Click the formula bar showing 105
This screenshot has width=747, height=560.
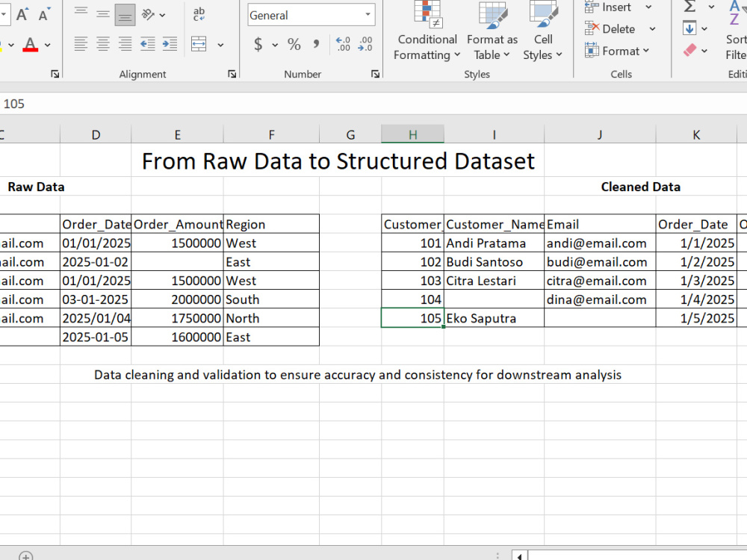pyautogui.click(x=373, y=104)
